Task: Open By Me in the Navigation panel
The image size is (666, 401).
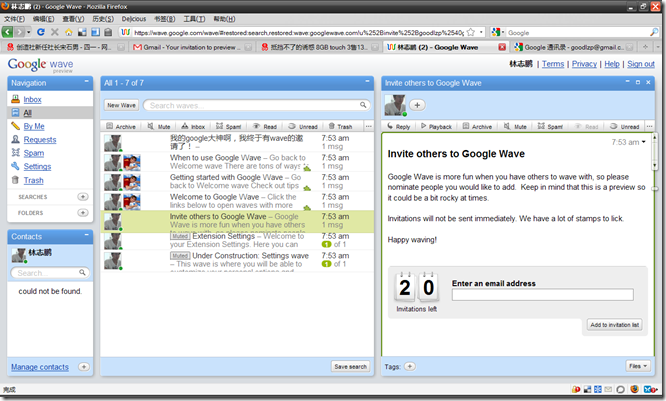Action: [x=33, y=126]
